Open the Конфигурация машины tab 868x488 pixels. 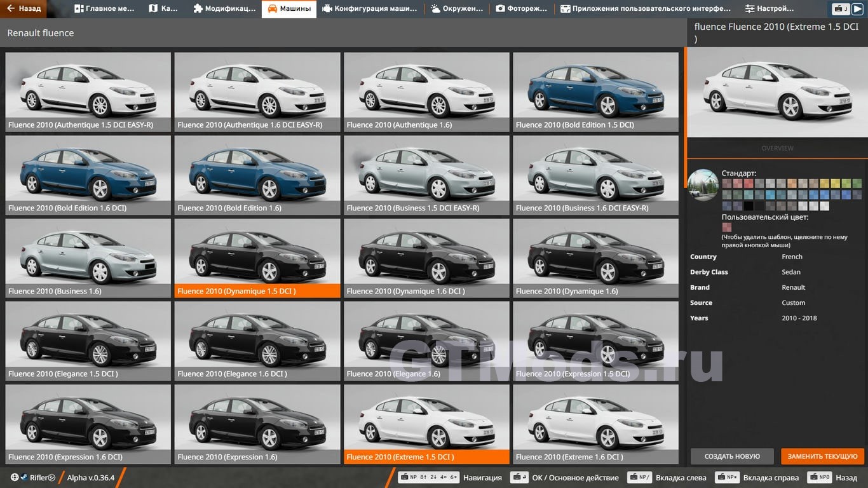[x=370, y=9]
